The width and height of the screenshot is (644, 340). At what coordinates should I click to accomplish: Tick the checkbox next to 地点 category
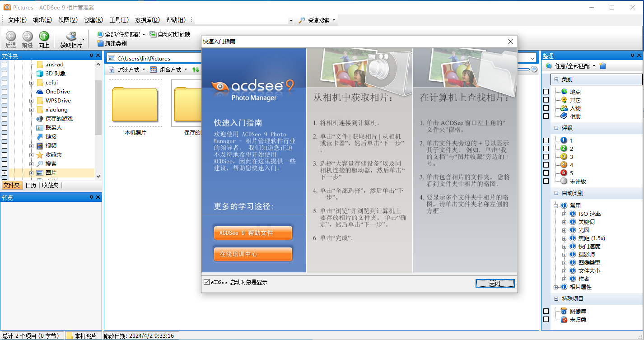click(546, 92)
